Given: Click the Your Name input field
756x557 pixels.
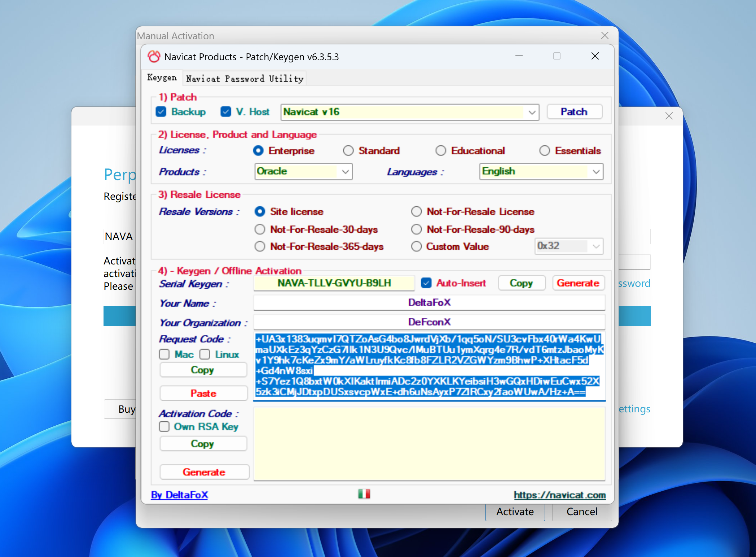Looking at the screenshot, I should tap(429, 303).
